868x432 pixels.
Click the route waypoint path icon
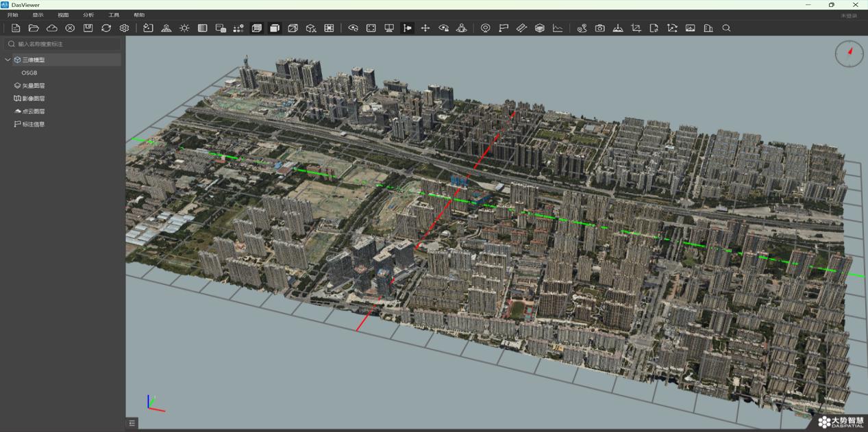582,28
